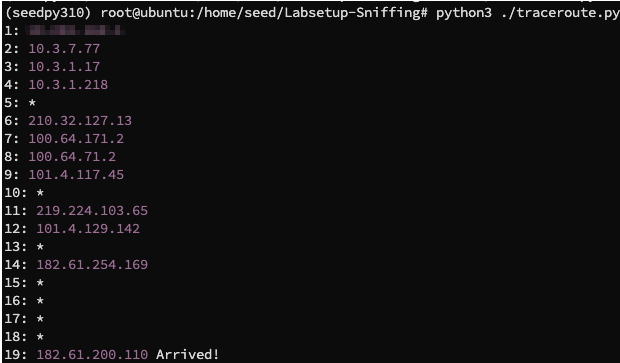Image resolution: width=620 pixels, height=363 pixels.
Task: Click IP address 101.4.129.142
Action: [88, 229]
